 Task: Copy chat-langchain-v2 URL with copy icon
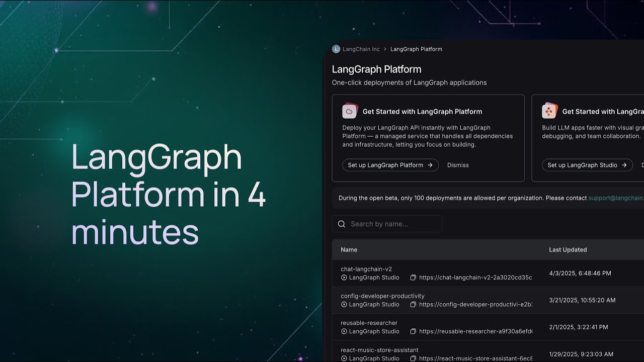click(x=413, y=278)
